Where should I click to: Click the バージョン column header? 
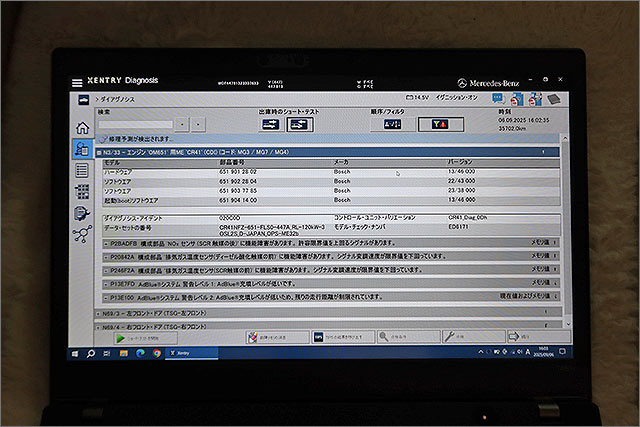[460, 162]
